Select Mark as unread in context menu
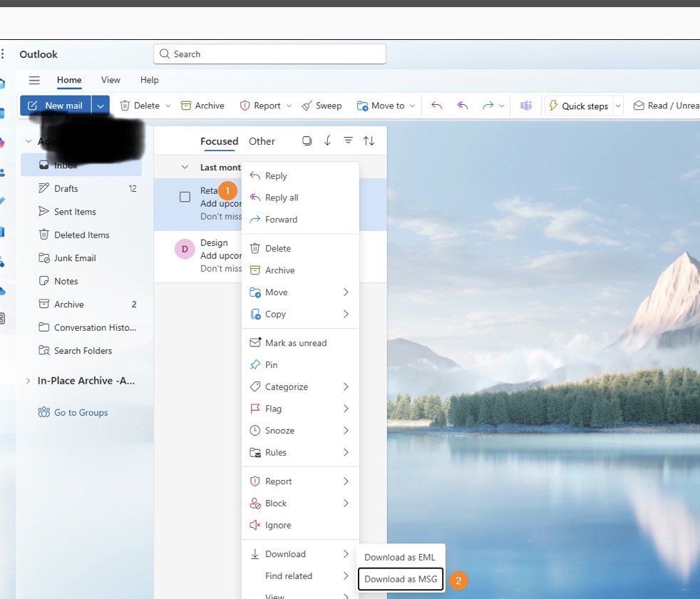This screenshot has height=599, width=700. coord(300,343)
